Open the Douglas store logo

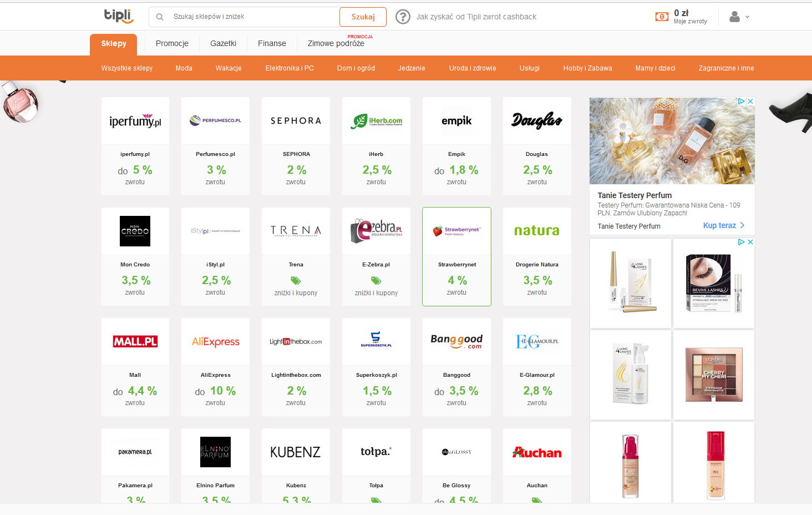click(x=537, y=120)
